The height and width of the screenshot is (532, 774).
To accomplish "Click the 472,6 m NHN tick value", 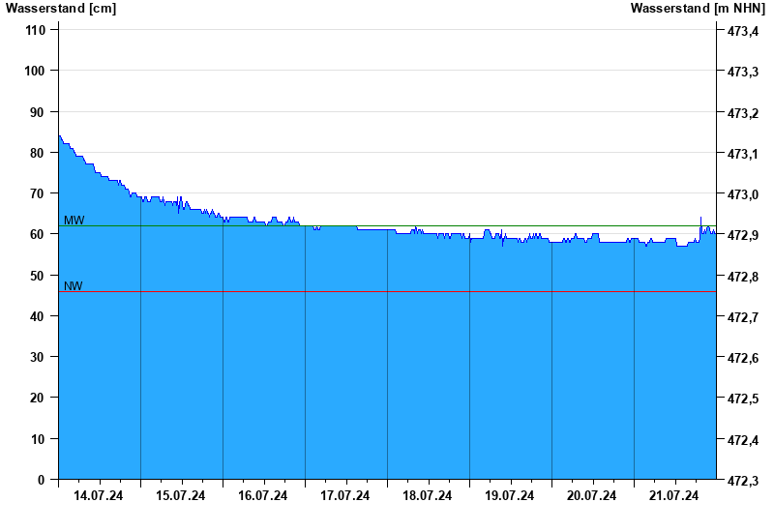I will tap(743, 358).
